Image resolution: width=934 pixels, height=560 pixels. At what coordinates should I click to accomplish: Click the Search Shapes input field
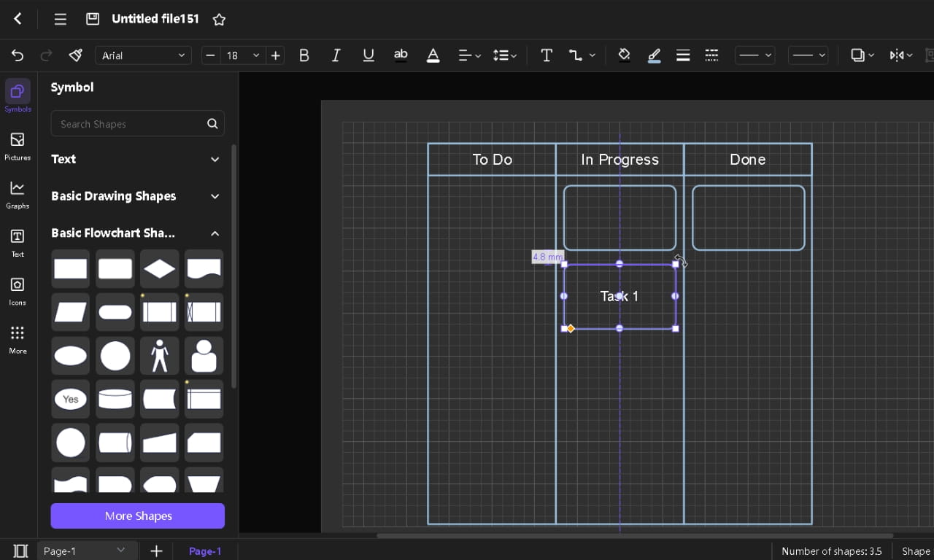pyautogui.click(x=128, y=124)
